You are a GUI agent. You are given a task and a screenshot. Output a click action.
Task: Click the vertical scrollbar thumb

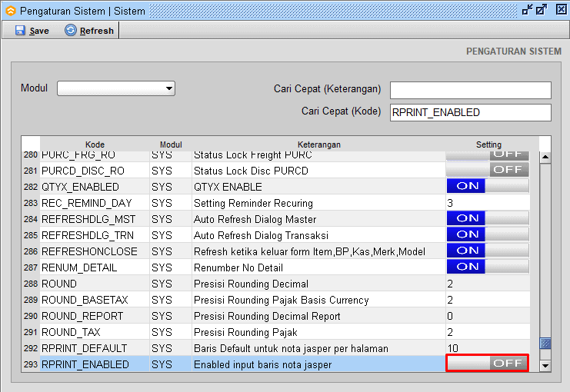coord(545,344)
